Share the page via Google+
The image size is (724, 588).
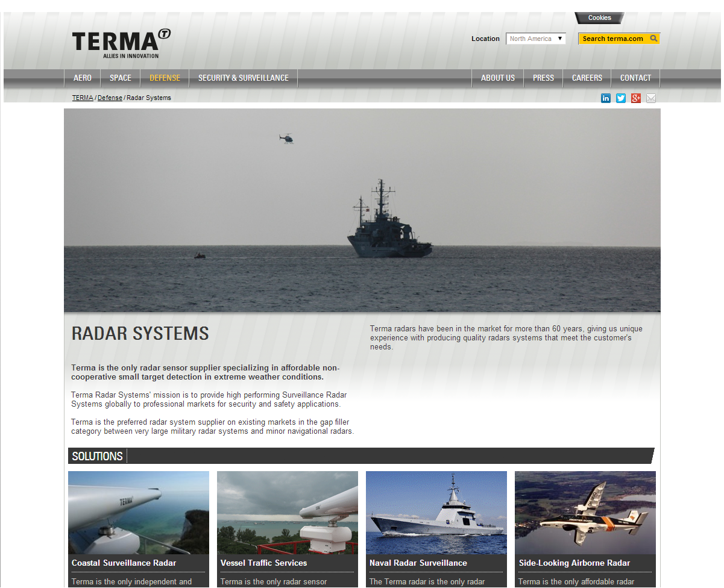coord(636,98)
